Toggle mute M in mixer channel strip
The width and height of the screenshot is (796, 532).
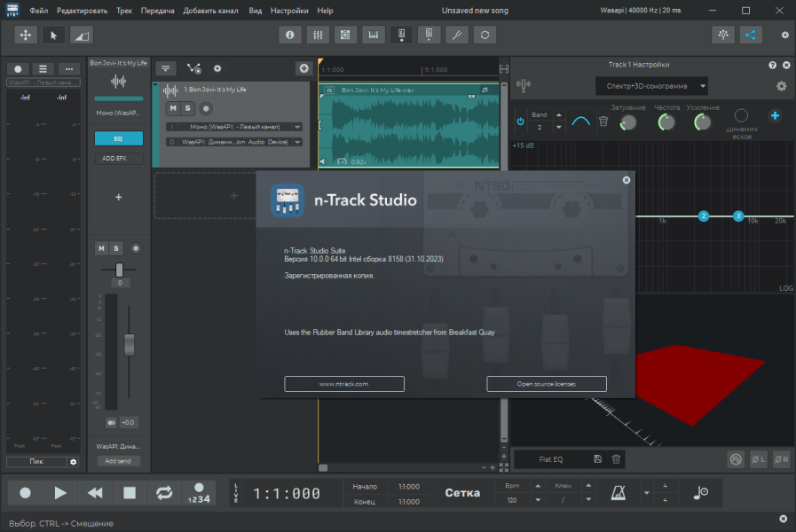point(101,248)
